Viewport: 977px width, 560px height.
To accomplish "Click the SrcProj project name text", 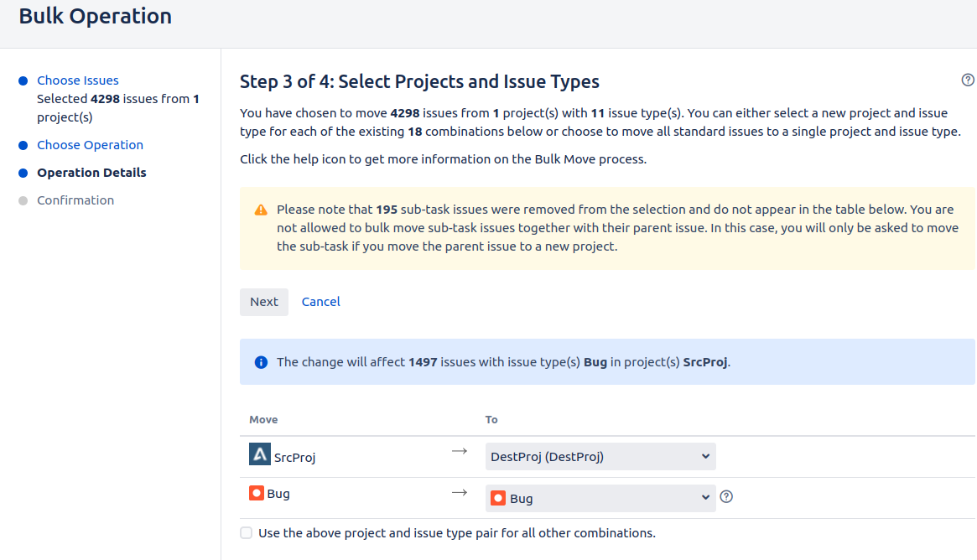I will (294, 458).
